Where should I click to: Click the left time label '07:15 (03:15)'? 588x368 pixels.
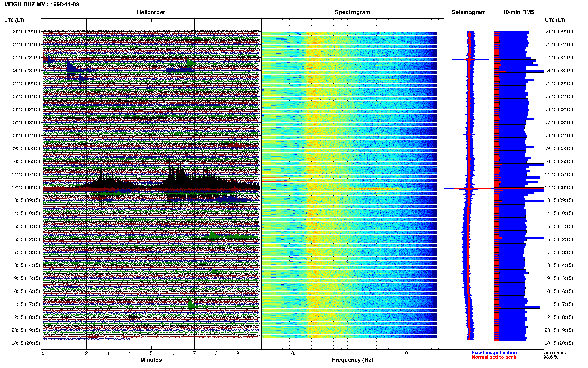click(26, 122)
